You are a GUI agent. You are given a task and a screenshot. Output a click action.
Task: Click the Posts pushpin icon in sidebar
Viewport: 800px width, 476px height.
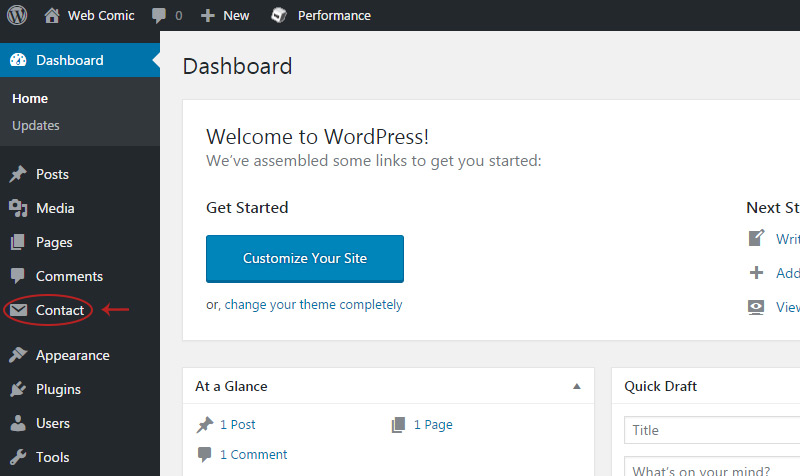coord(18,174)
